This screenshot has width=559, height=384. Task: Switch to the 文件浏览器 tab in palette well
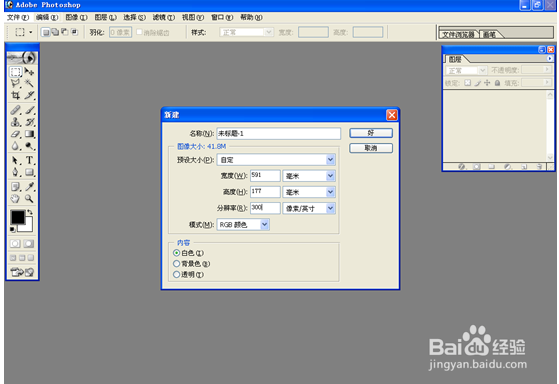(458, 35)
